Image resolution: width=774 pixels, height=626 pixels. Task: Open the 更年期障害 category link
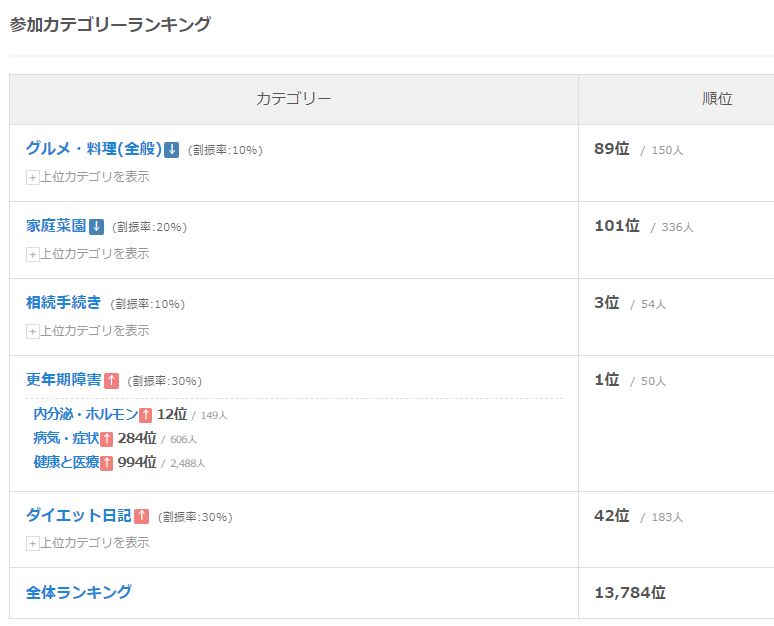click(x=63, y=380)
